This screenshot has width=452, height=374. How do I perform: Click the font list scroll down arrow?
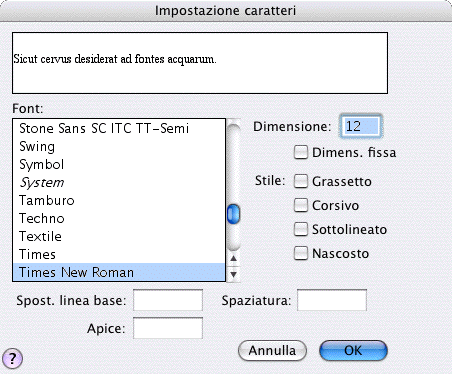(233, 274)
